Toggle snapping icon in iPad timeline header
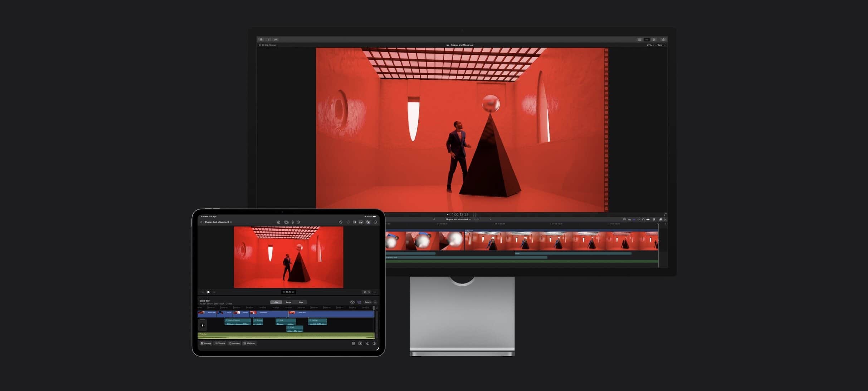The width and height of the screenshot is (868, 391). tap(352, 302)
